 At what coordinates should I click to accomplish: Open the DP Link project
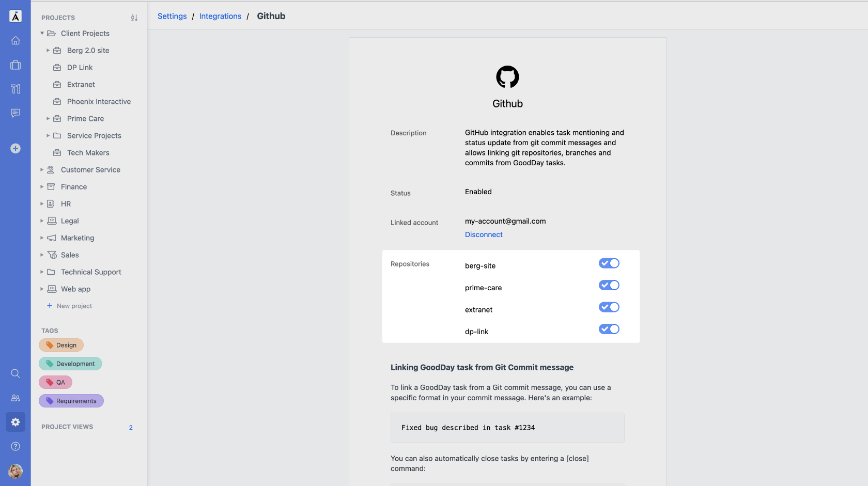(x=80, y=67)
